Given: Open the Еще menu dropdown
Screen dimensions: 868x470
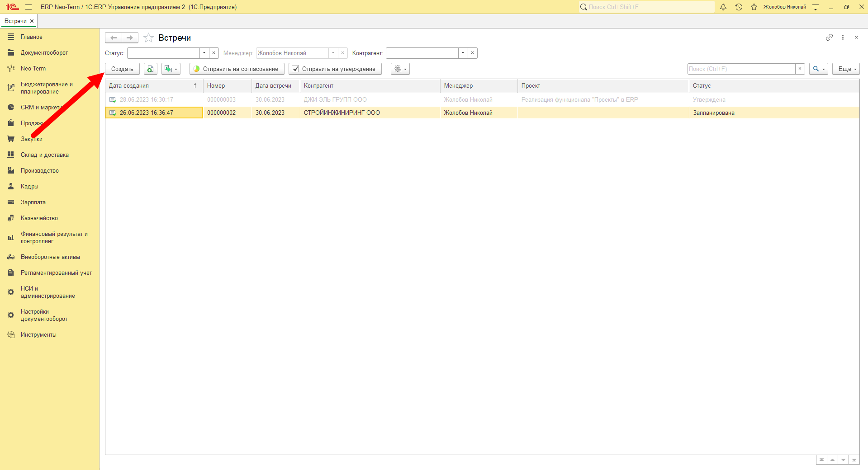Looking at the screenshot, I should pyautogui.click(x=846, y=69).
